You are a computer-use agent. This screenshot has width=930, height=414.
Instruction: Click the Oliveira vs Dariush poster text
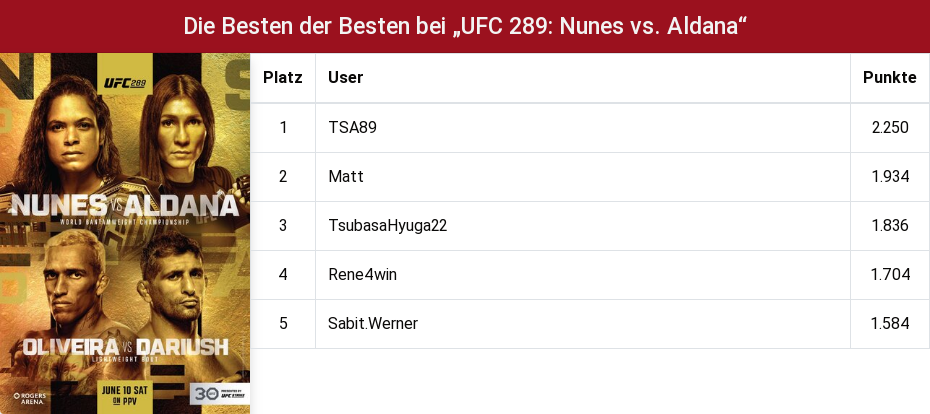pyautogui.click(x=125, y=347)
